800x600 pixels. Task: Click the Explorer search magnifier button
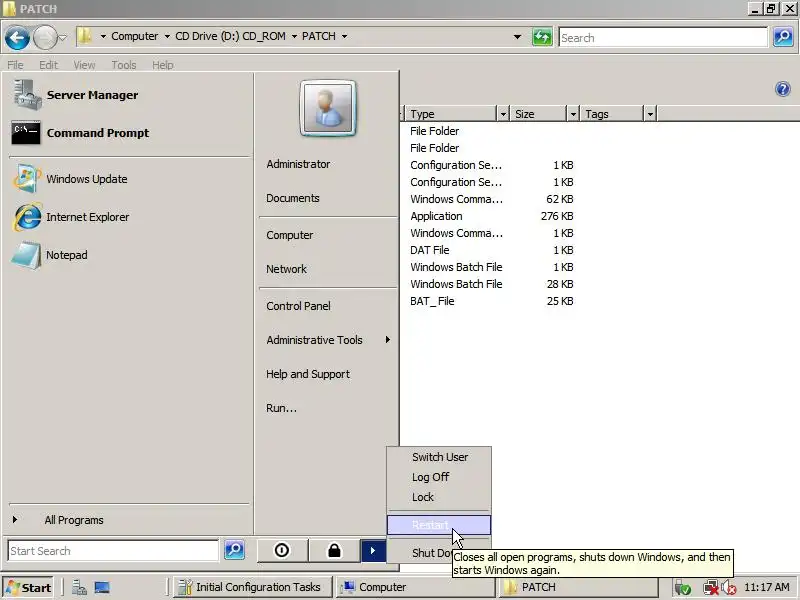coord(783,37)
